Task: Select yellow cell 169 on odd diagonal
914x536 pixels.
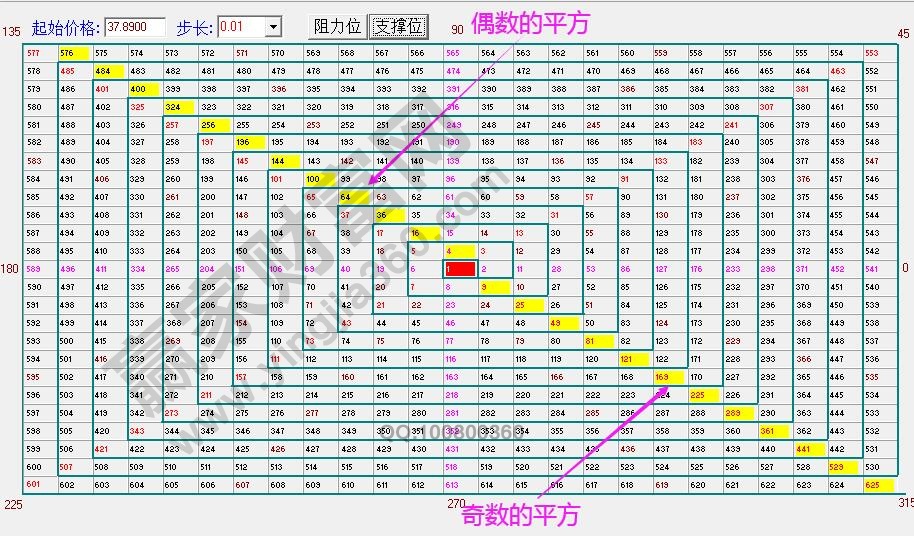Action: tap(665, 377)
